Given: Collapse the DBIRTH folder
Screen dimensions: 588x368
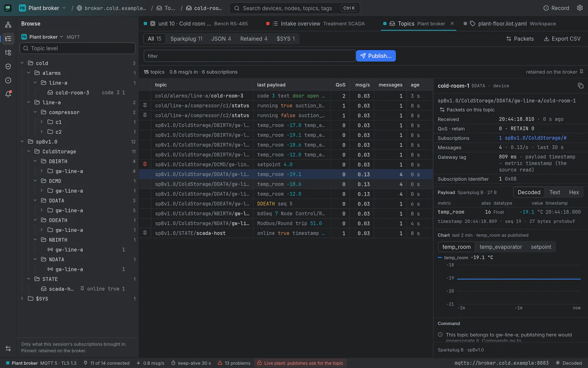Looking at the screenshot, I should click(35, 161).
